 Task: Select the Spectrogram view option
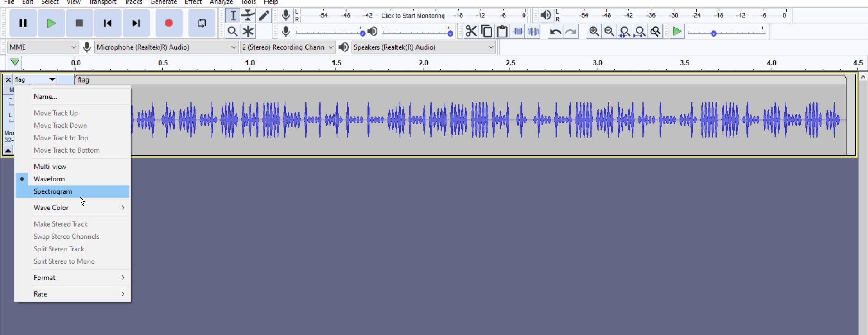pos(73,191)
